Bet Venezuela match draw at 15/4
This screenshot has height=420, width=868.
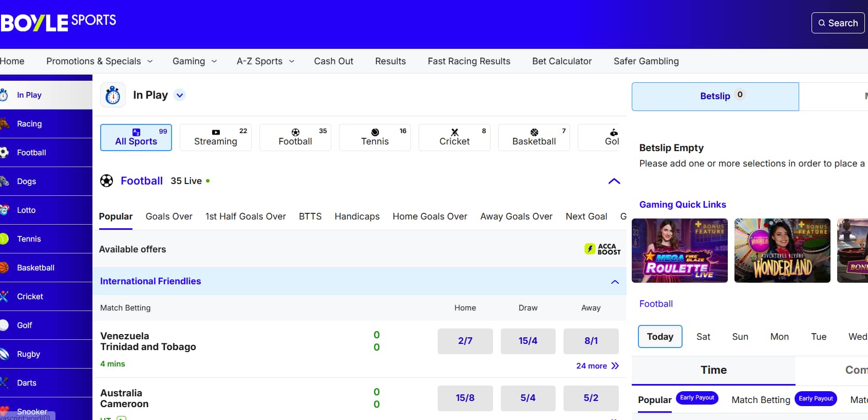click(528, 341)
